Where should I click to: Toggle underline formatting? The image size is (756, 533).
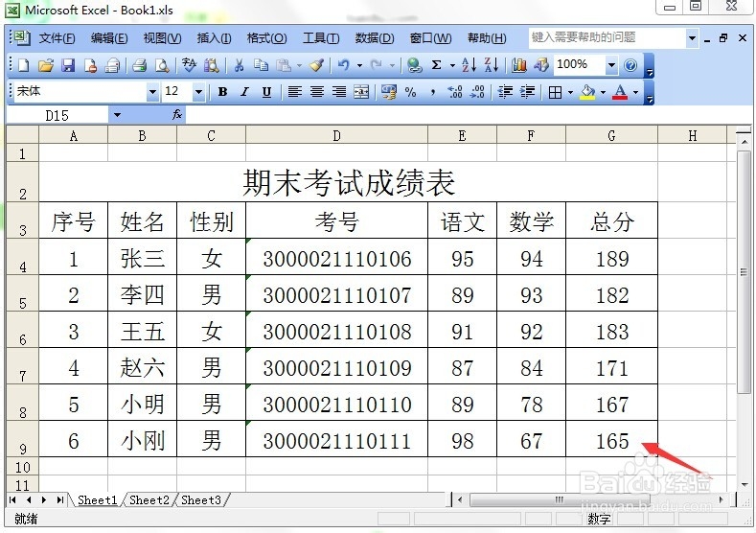266,92
